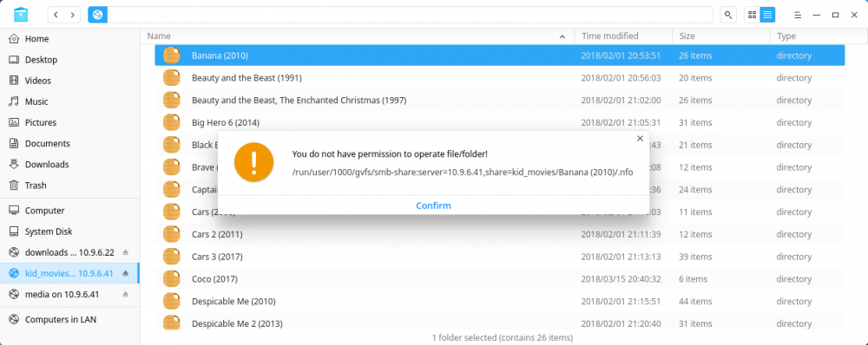868x345 pixels.
Task: Go back with the left arrow button
Action: pyautogui.click(x=56, y=15)
